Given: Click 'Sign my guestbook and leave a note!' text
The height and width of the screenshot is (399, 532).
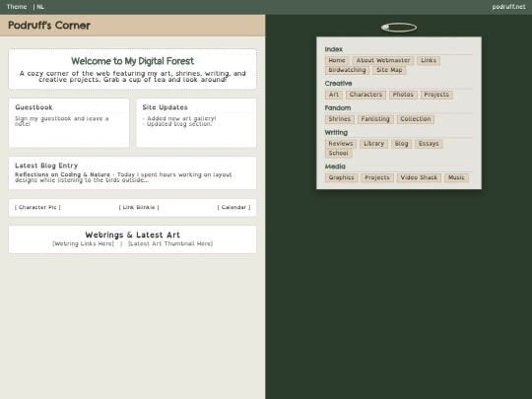Looking at the screenshot, I should pyautogui.click(x=62, y=121).
